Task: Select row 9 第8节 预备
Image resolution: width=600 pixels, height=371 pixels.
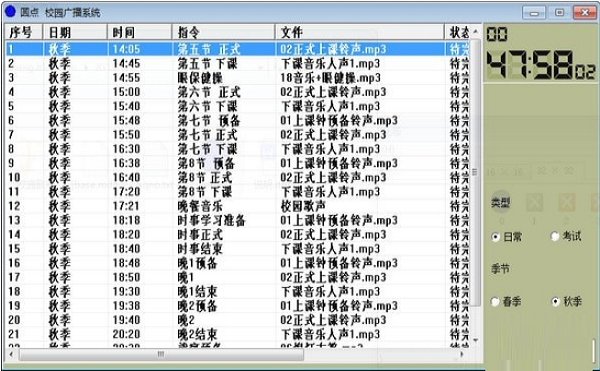Action: (x=237, y=163)
